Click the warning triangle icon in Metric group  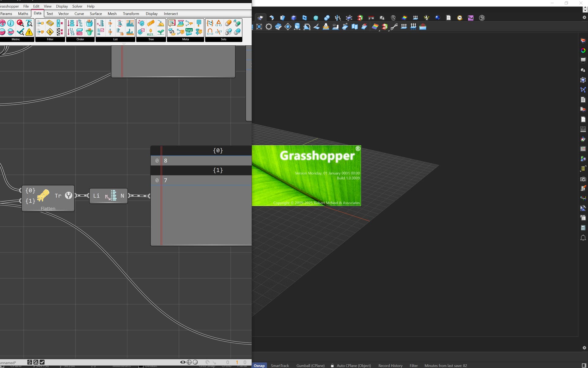(x=29, y=32)
